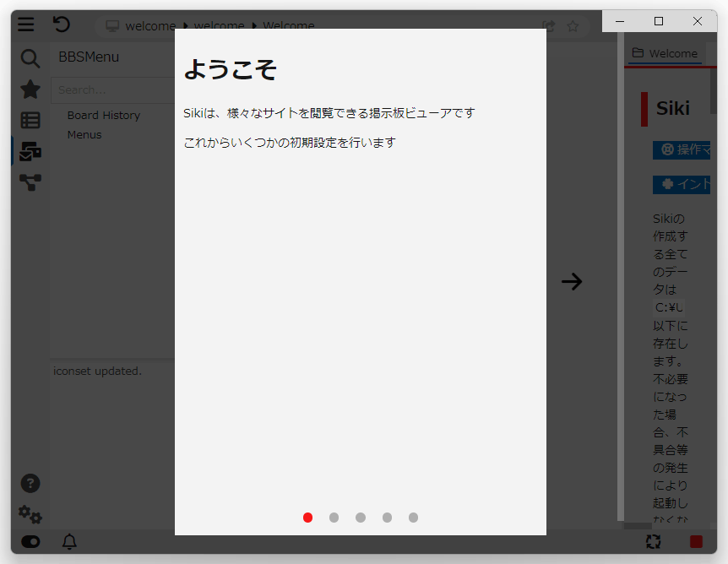Switch to the Welcome tab
This screenshot has height=564, width=728.
(665, 53)
